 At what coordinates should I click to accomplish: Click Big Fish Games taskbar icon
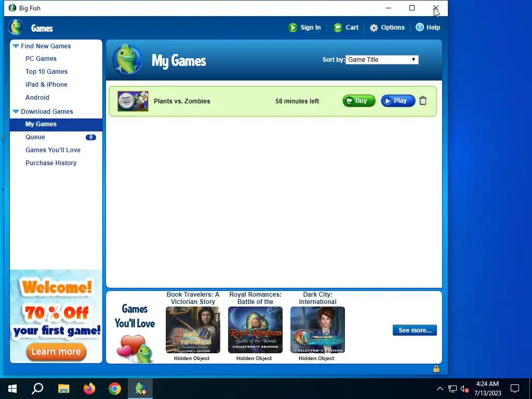[140, 389]
